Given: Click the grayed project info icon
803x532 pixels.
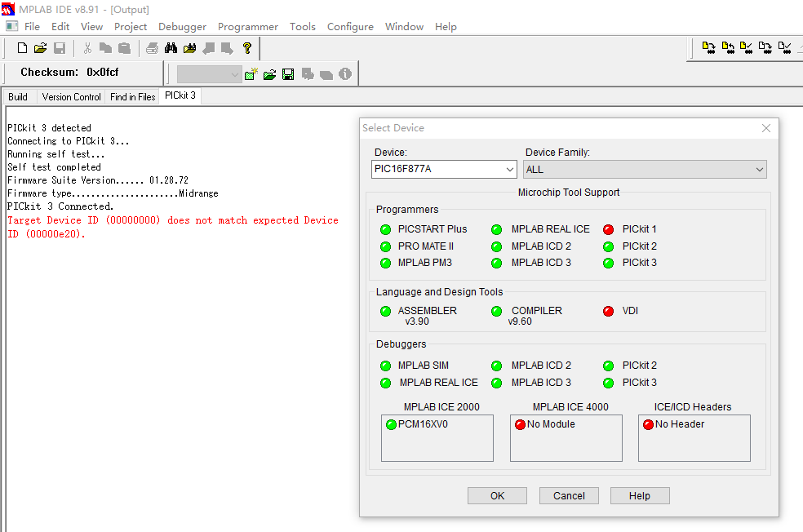Looking at the screenshot, I should (x=345, y=74).
